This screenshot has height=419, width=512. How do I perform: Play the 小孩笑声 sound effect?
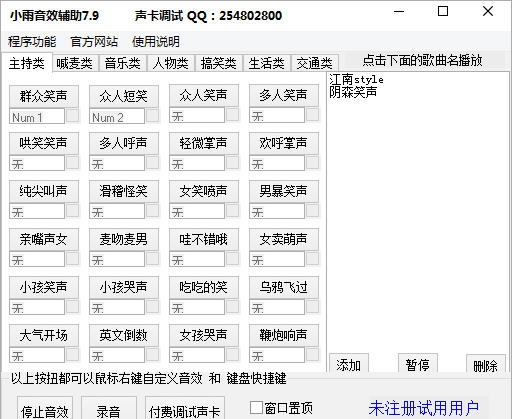[44, 287]
